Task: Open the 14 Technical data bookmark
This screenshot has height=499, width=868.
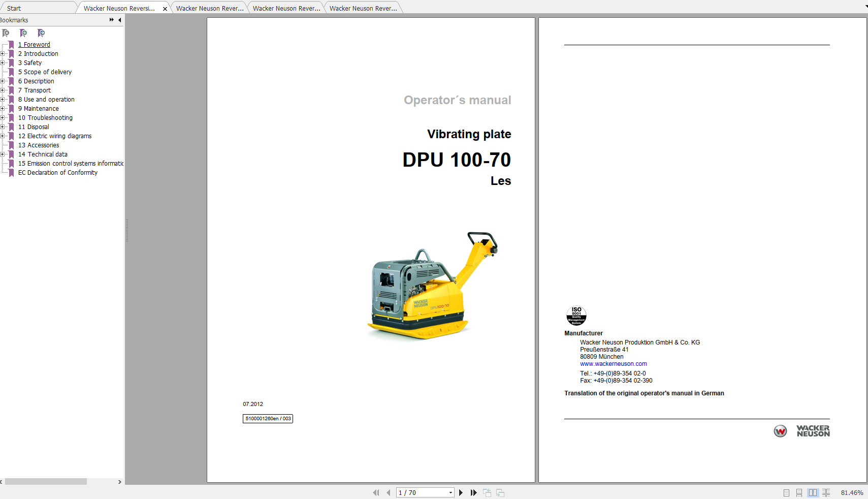Action: point(43,154)
